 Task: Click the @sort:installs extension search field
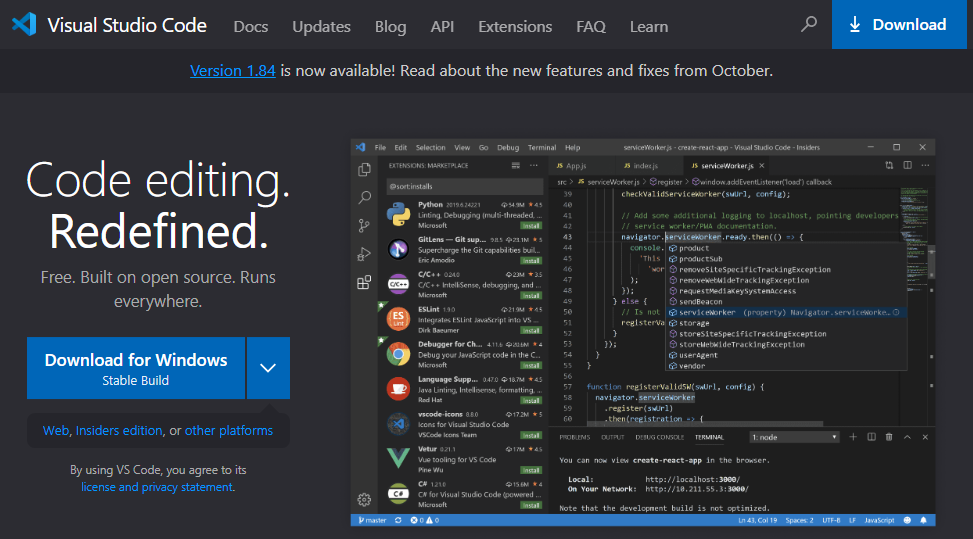[464, 186]
